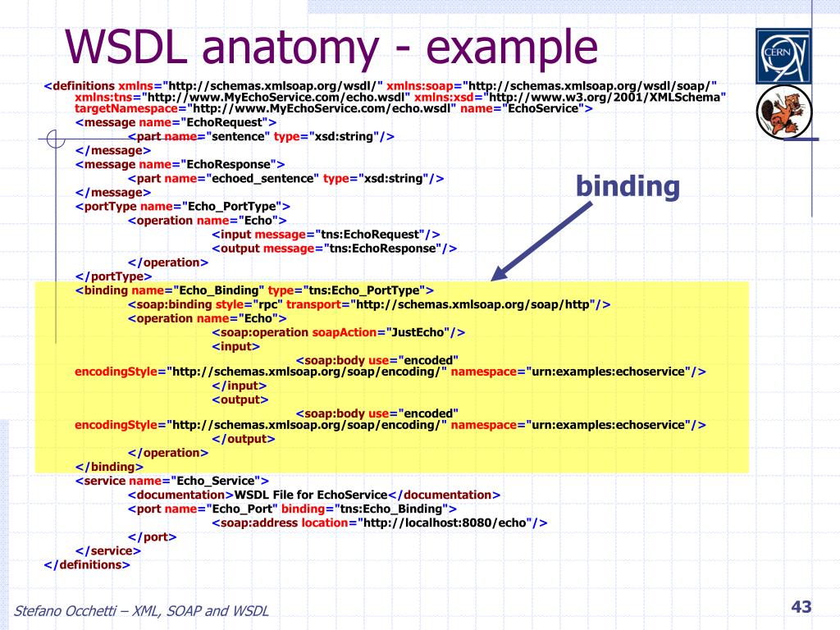Click the closing </service> tag
The height and width of the screenshot is (630, 840).
[108, 550]
